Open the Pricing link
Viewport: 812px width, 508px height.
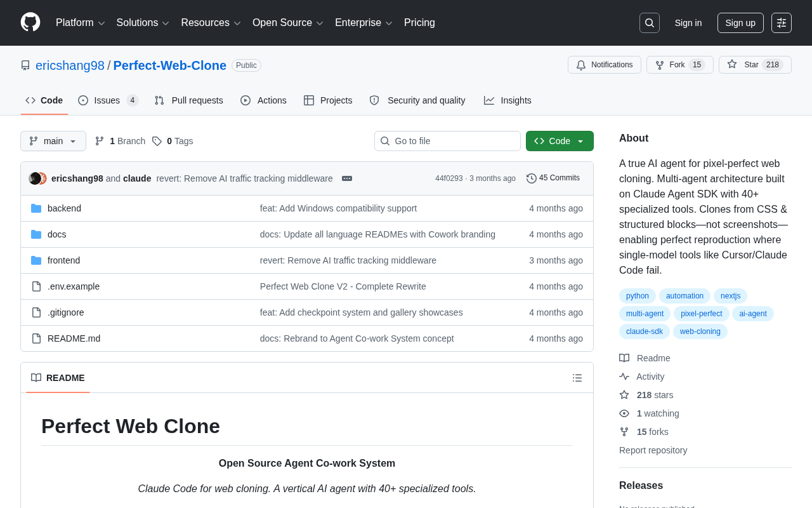419,23
